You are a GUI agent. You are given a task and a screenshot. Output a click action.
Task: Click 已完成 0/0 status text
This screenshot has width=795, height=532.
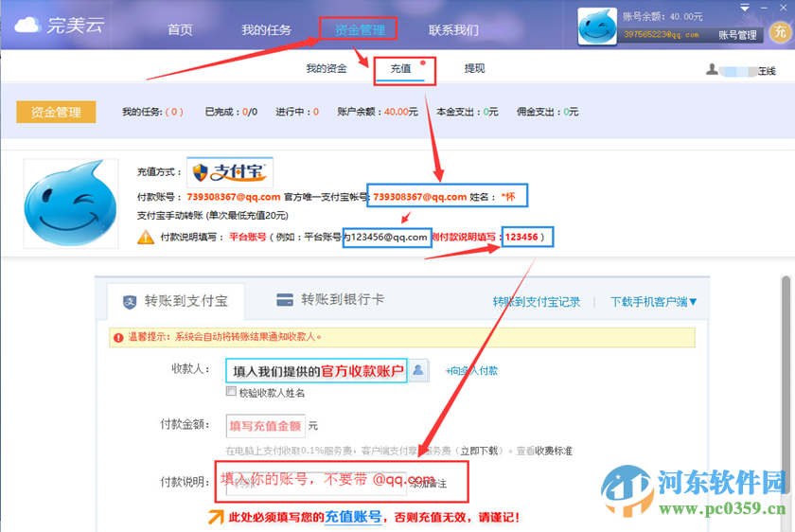pos(231,112)
